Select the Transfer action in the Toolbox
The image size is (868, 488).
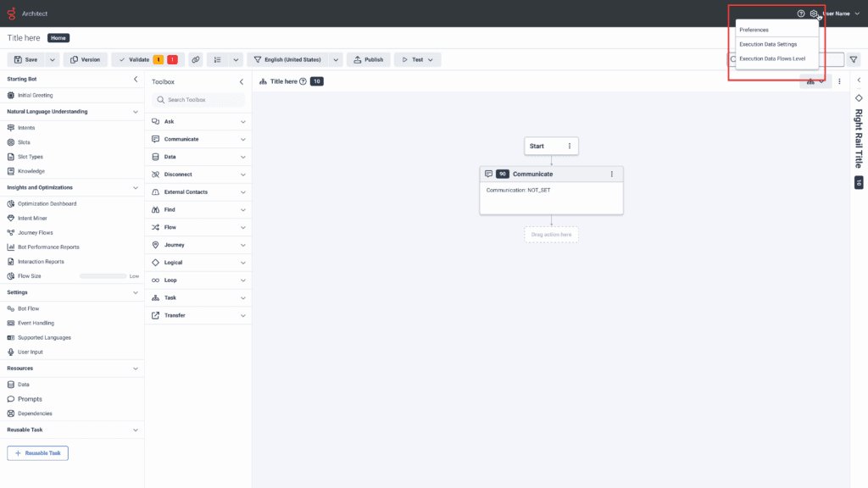(176, 315)
